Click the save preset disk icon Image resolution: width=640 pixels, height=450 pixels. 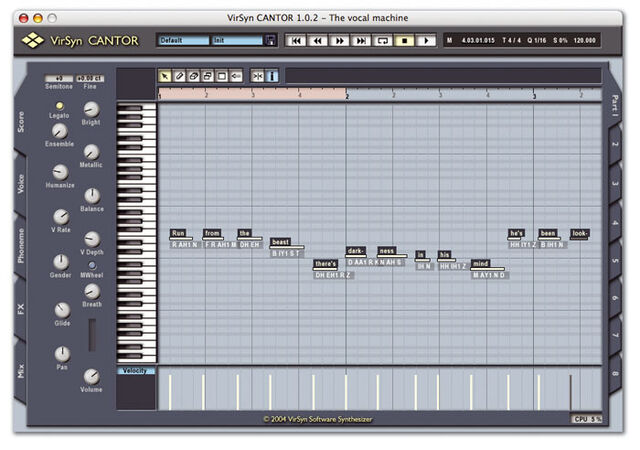(x=270, y=40)
